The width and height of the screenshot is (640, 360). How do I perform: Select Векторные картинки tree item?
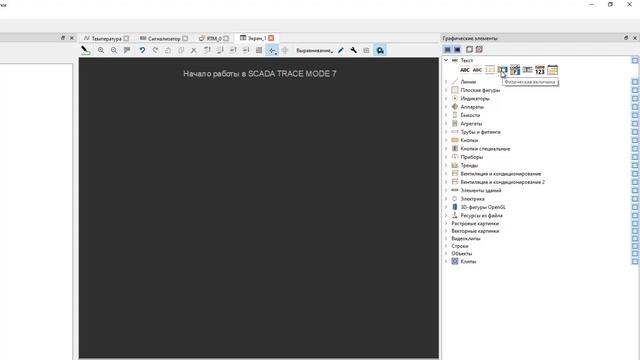475,231
